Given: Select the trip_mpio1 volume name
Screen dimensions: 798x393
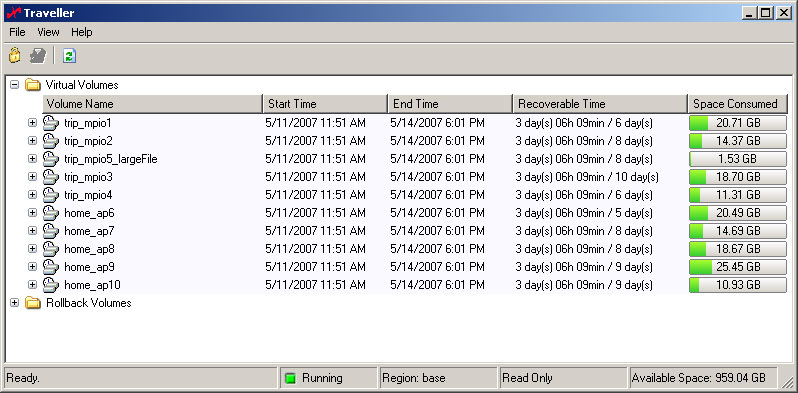Looking at the screenshot, I should click(x=88, y=123).
